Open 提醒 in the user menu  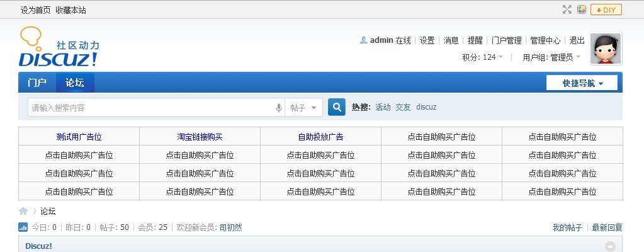pos(475,40)
